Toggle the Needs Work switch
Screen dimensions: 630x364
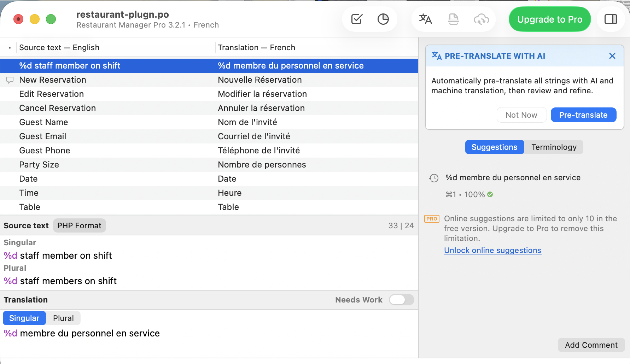[x=402, y=300]
